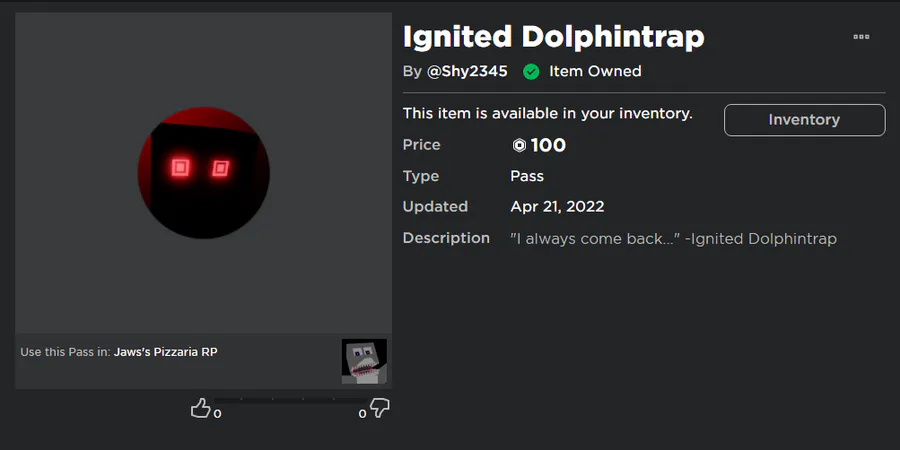900x450 pixels.
Task: Click the thumbs up like icon
Action: (x=200, y=408)
